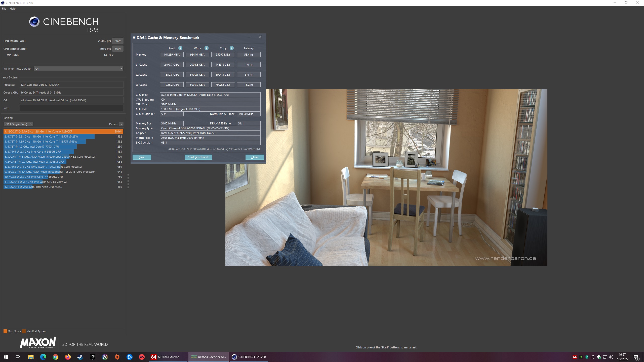Viewport: 644px width, 362px height.
Task: Launch Google Chrome from the taskbar
Action: point(55,357)
